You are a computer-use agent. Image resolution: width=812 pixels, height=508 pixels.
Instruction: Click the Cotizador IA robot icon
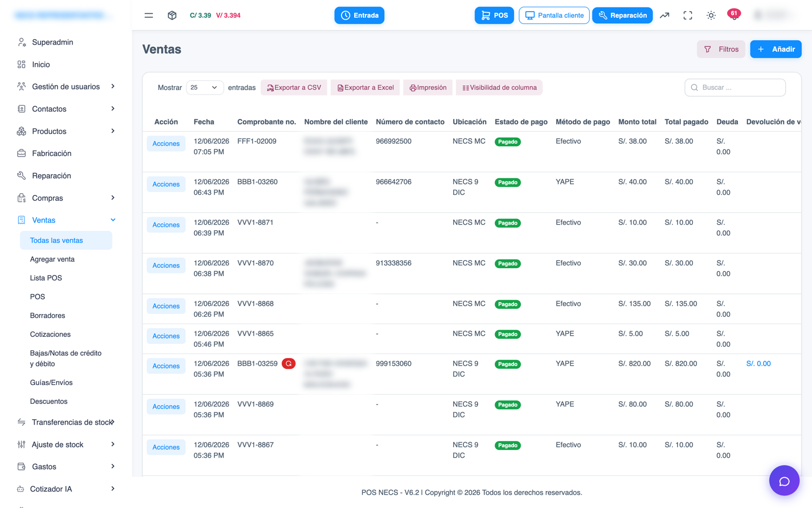pos(20,489)
